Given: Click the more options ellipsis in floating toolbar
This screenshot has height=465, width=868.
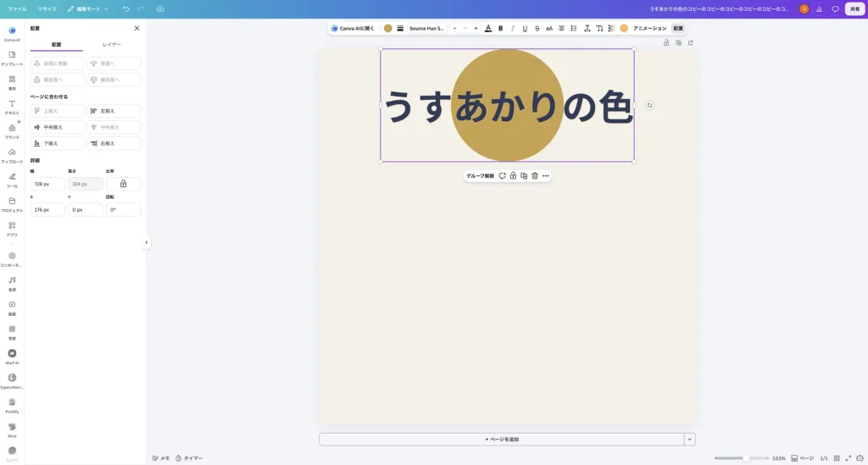Looking at the screenshot, I should 546,176.
